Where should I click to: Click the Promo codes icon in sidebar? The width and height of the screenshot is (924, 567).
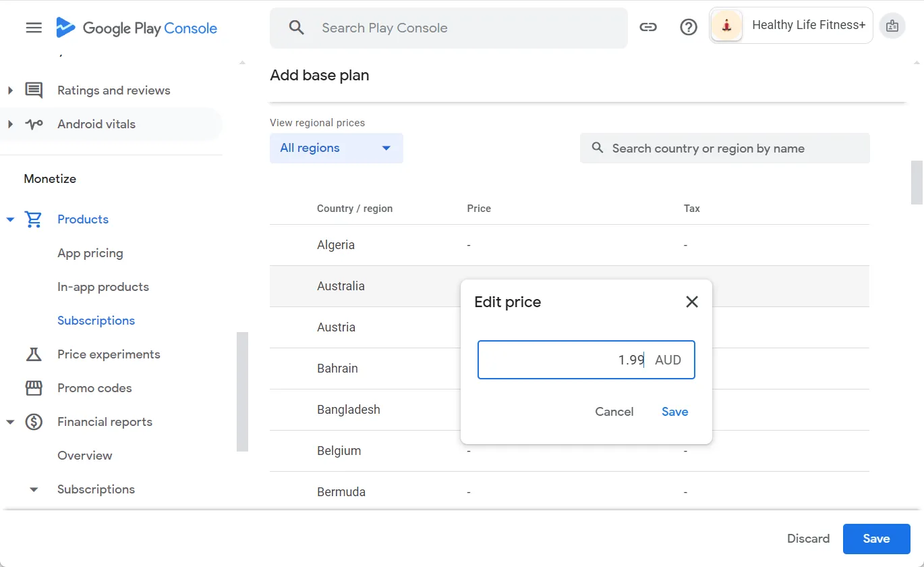tap(32, 387)
